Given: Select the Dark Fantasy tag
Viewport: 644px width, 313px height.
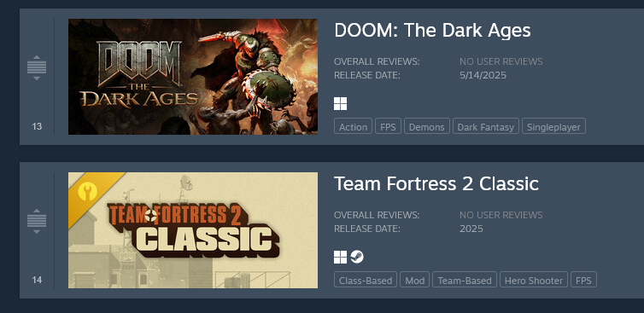Looking at the screenshot, I should point(486,126).
